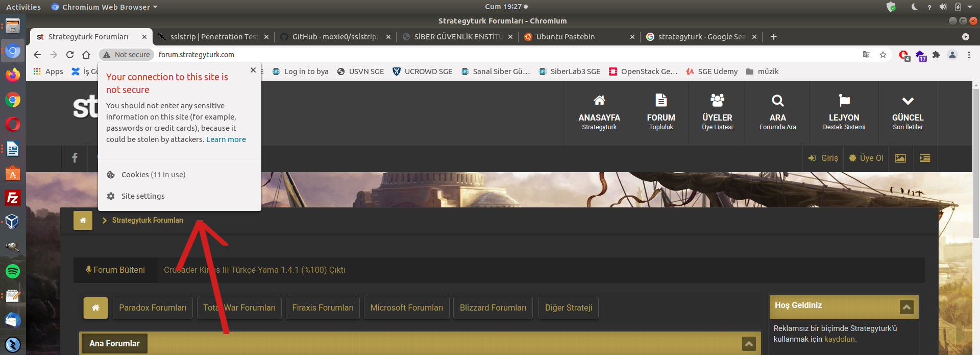The image size is (980, 355).
Task: Click the Giriş login button
Action: pos(823,158)
